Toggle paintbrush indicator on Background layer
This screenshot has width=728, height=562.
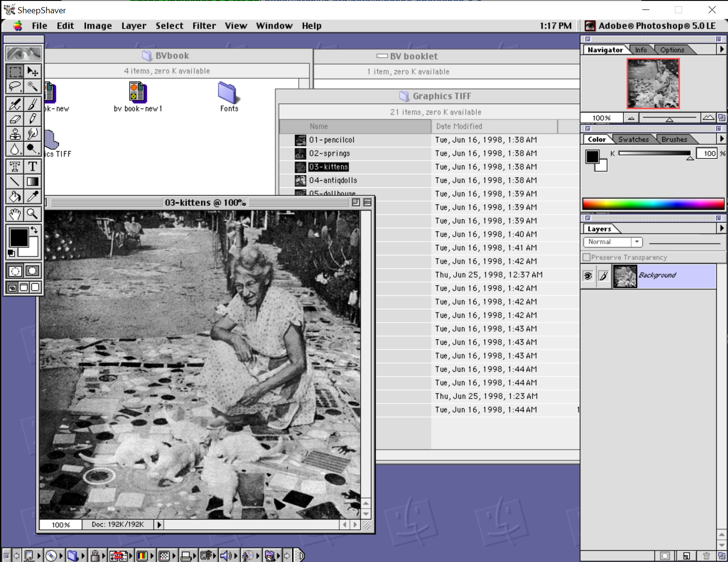(x=603, y=276)
